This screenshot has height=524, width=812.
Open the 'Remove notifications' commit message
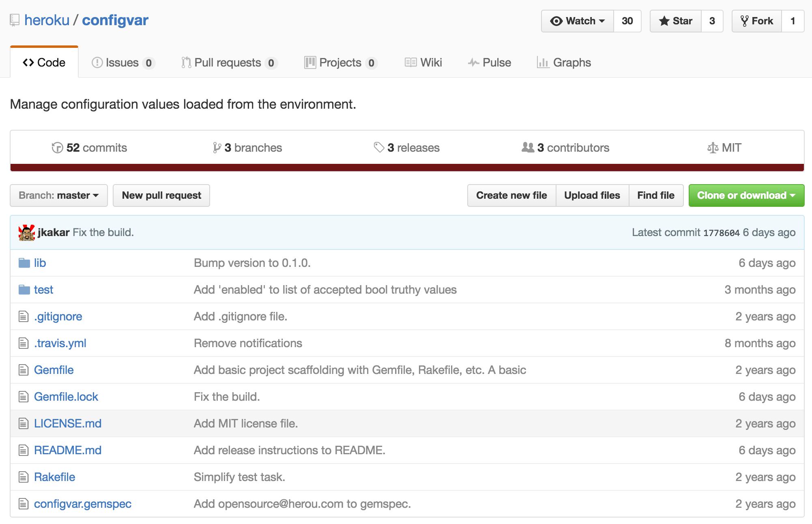[x=248, y=343]
